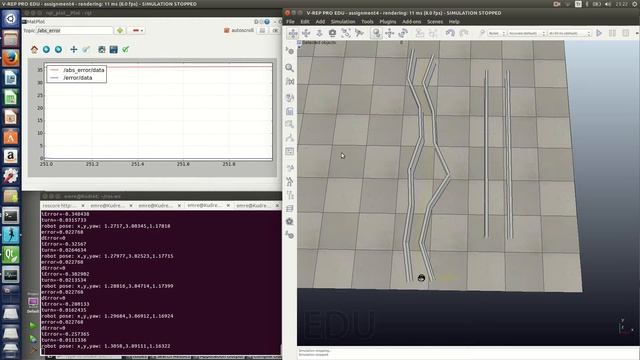This screenshot has width=640, height=360.
Task: Select the camera shift tool in V-REP toolbar
Action: pyautogui.click(x=319, y=33)
